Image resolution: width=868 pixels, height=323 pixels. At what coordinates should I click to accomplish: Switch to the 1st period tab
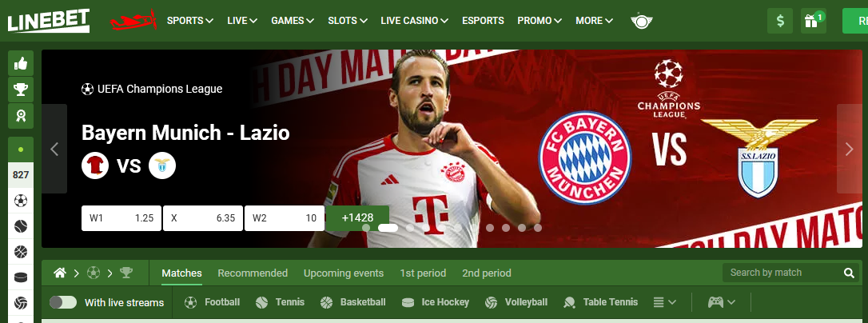pos(423,273)
